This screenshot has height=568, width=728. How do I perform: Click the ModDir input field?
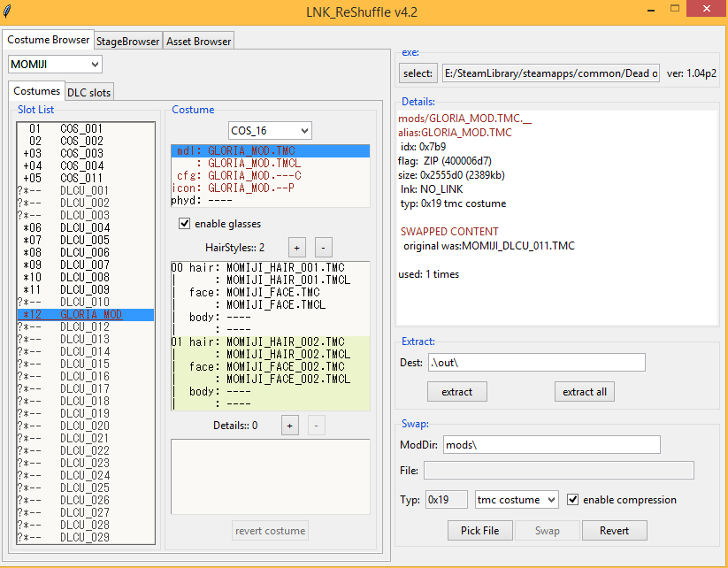(551, 445)
